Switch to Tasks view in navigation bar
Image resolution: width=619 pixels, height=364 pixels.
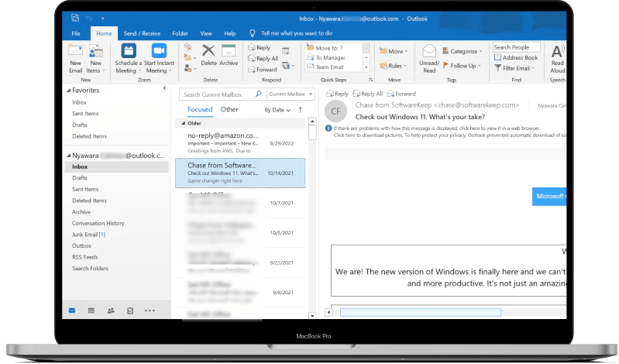pos(130,311)
